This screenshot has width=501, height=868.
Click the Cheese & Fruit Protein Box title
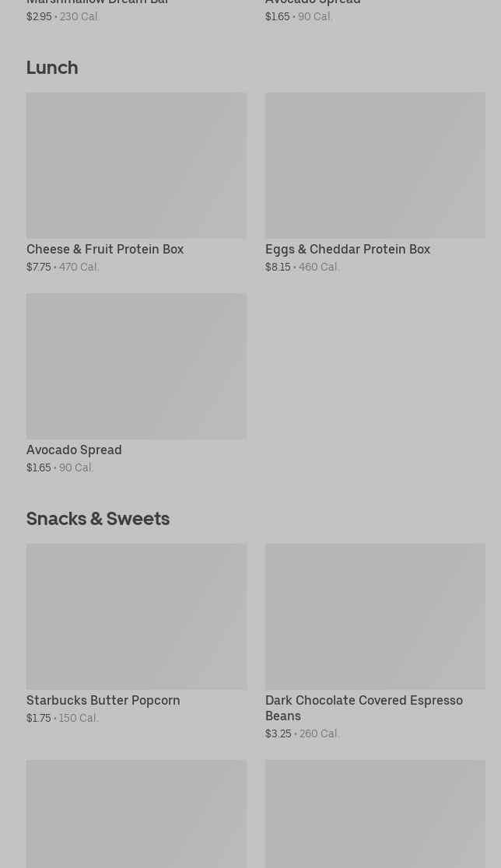(105, 250)
